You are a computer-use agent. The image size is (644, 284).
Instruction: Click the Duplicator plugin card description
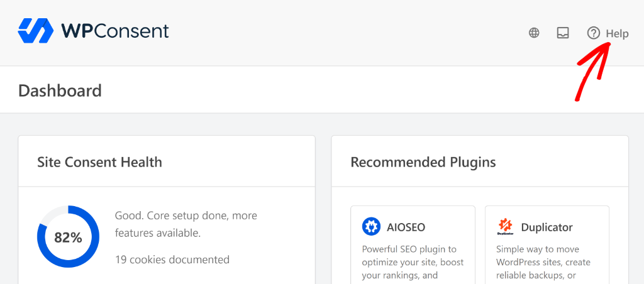543,263
